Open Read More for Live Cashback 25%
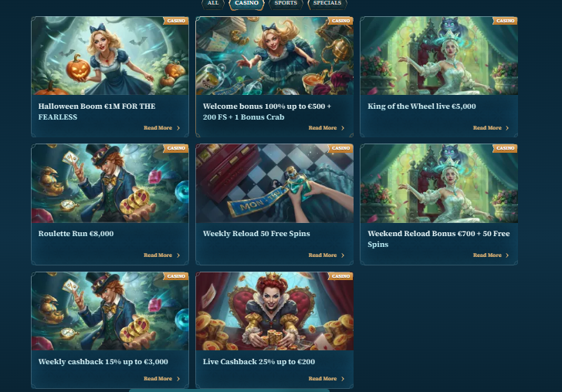The height and width of the screenshot is (392, 562). click(x=326, y=378)
